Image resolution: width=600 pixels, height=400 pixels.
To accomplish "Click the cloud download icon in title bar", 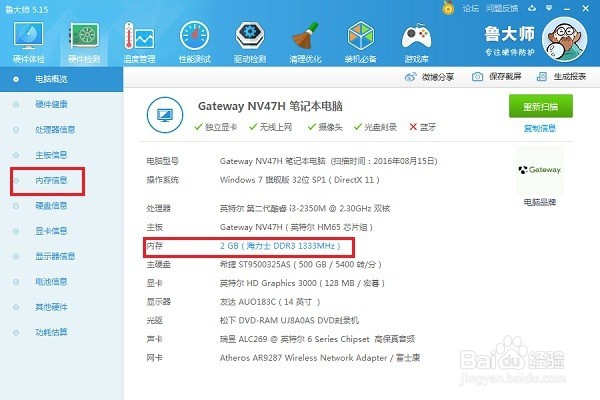I will [x=532, y=8].
